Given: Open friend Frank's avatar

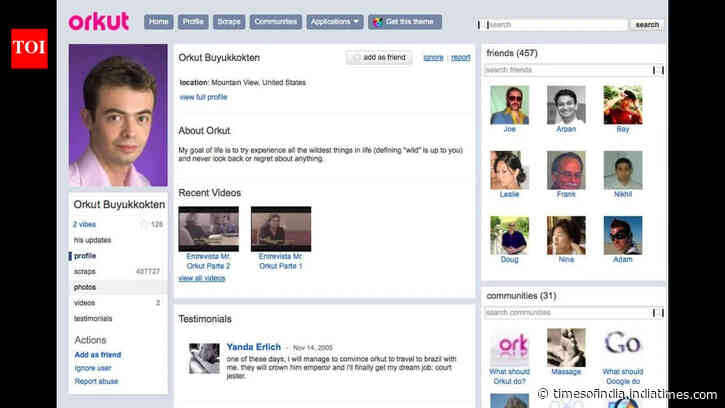Looking at the screenshot, I should (566, 170).
